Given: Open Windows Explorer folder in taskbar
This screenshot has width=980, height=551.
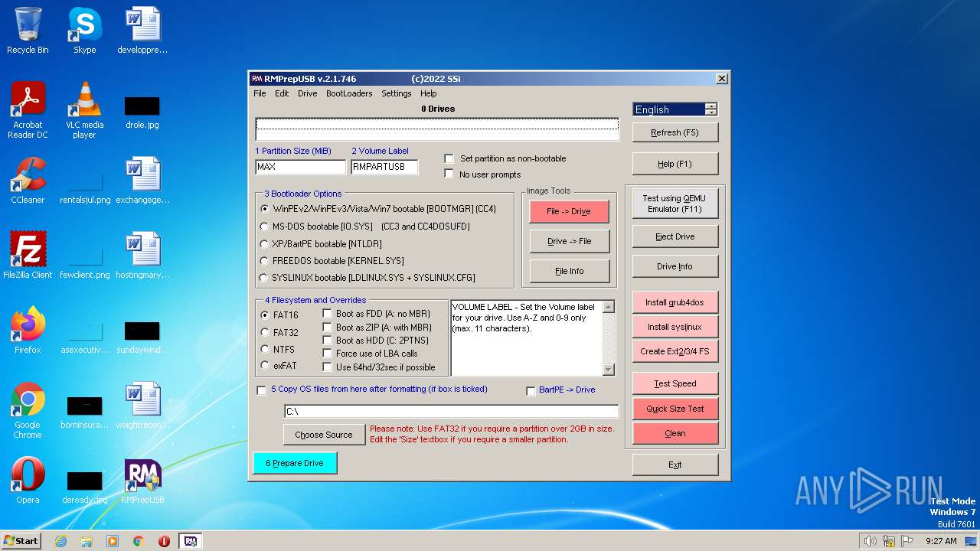Looking at the screenshot, I should [87, 541].
